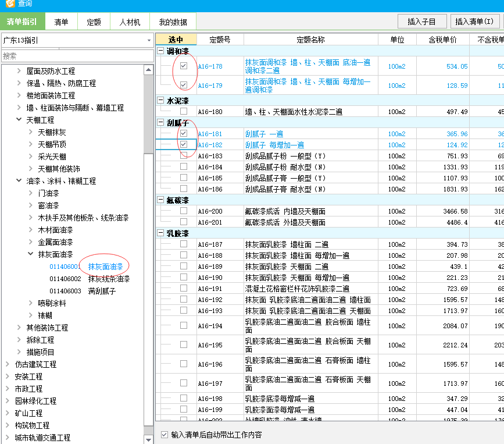The width and height of the screenshot is (504, 444).
Task: Click the tree scrollbar up arrow
Action: tap(148, 70)
